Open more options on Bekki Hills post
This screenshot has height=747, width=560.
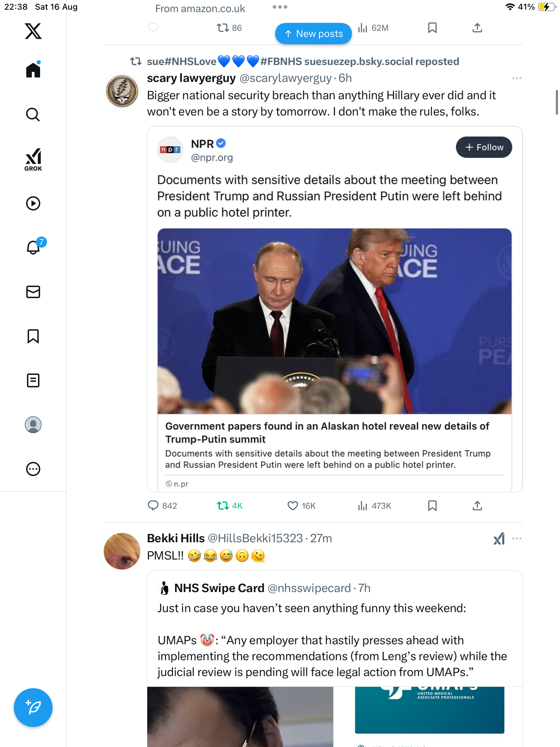[x=516, y=538]
